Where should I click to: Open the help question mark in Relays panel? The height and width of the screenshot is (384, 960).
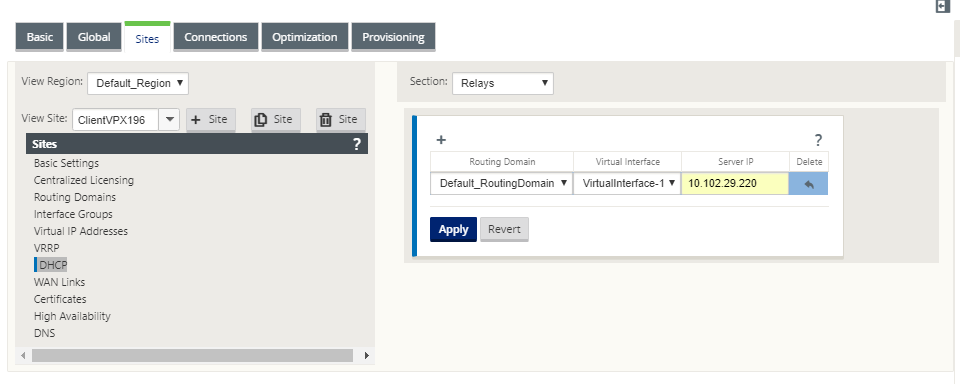tap(818, 140)
